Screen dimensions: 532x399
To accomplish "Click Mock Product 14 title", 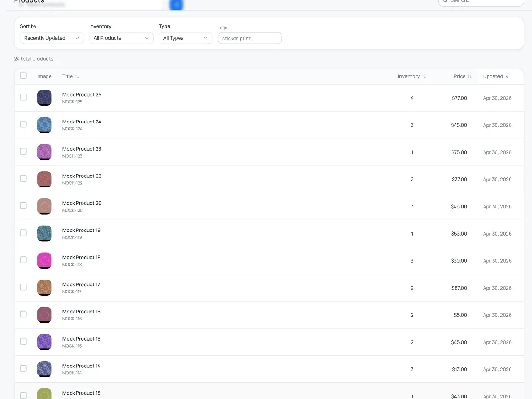I will [81, 366].
